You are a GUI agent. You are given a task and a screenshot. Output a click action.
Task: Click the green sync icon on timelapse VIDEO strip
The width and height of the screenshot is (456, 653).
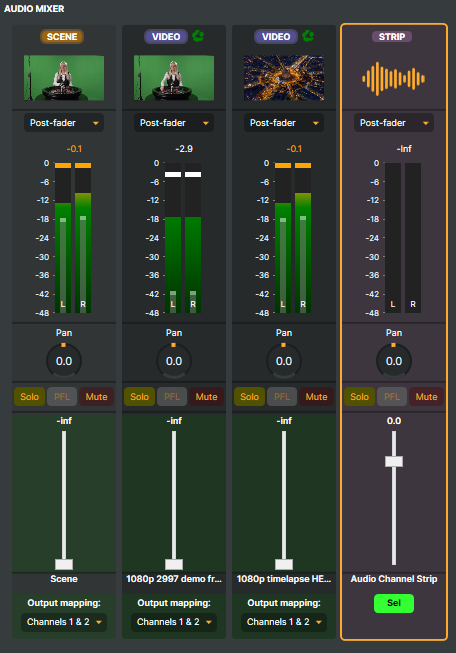[x=308, y=36]
